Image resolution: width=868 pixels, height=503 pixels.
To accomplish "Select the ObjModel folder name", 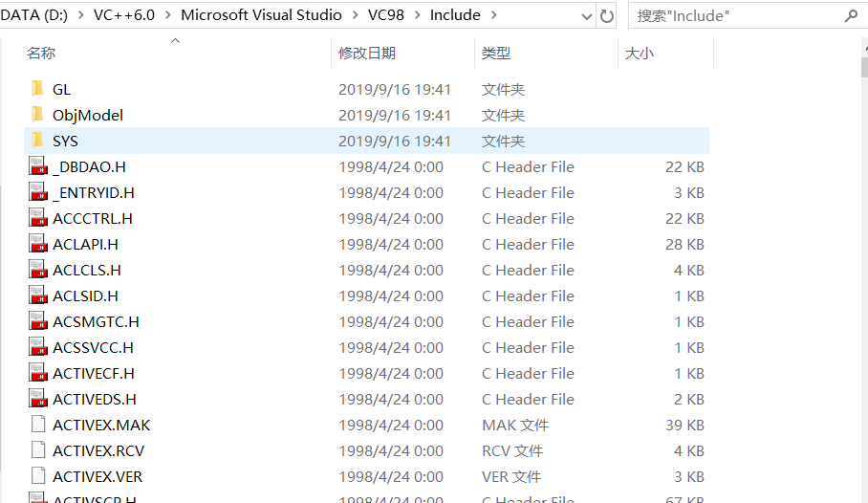I will pos(88,115).
